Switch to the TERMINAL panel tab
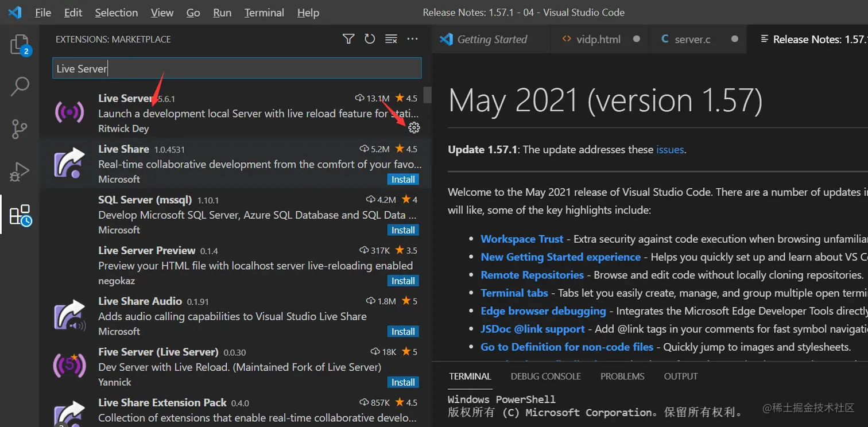This screenshot has height=427, width=868. coord(470,376)
